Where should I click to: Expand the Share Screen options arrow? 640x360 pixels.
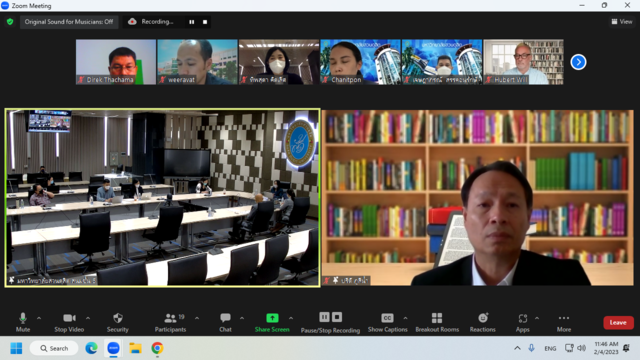[x=291, y=318]
